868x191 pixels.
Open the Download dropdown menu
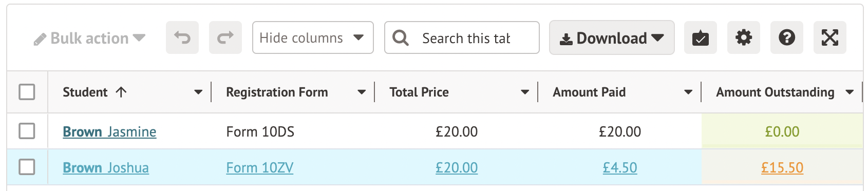(x=612, y=37)
